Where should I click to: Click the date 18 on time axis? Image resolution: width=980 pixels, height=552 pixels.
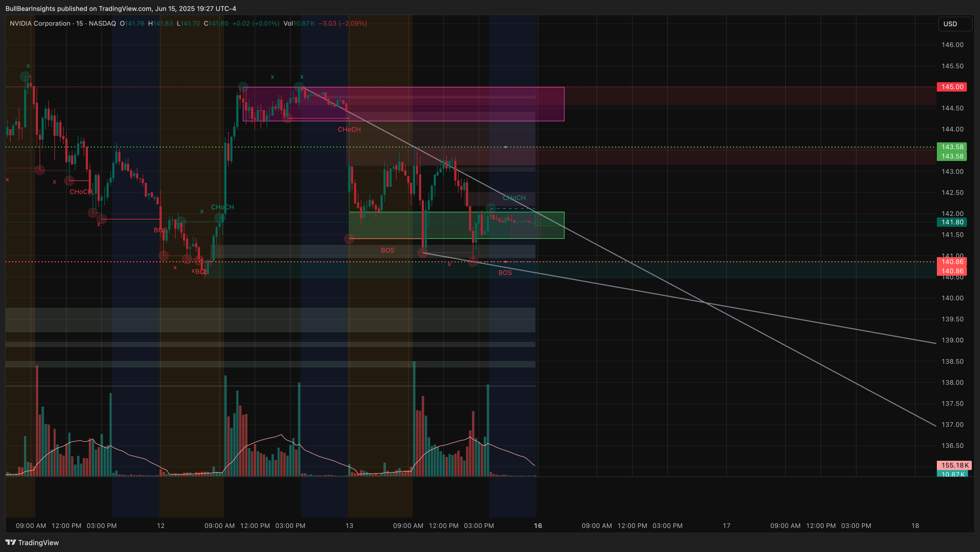(x=915, y=525)
